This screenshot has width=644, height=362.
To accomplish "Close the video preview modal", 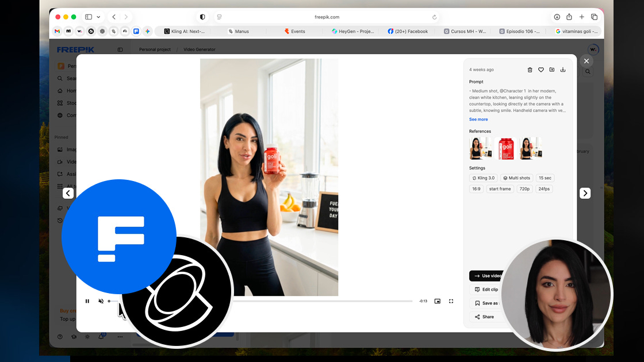I will [586, 61].
